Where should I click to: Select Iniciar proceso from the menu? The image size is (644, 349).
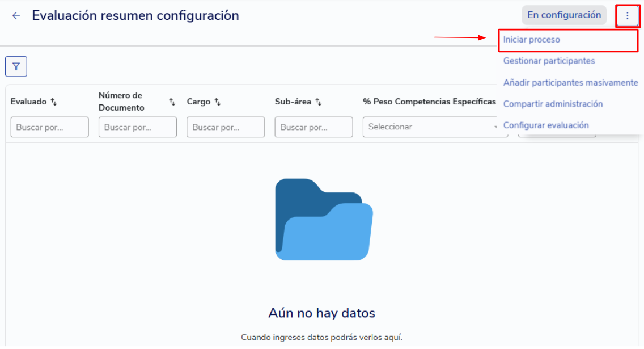tap(531, 40)
